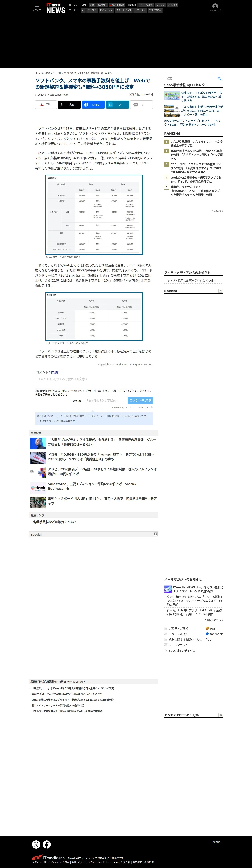Share the article on Facebook
252x868 pixels.
click(93, 105)
